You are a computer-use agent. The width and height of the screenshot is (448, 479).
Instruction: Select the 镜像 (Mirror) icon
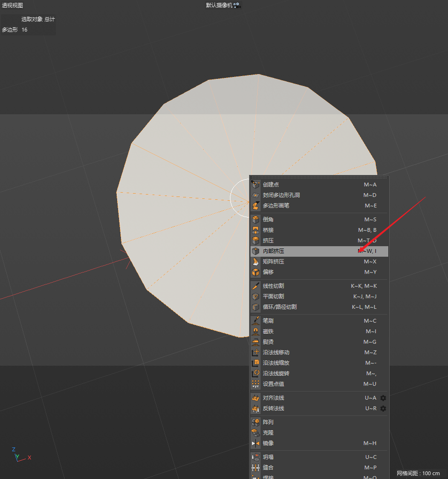pyautogui.click(x=256, y=443)
